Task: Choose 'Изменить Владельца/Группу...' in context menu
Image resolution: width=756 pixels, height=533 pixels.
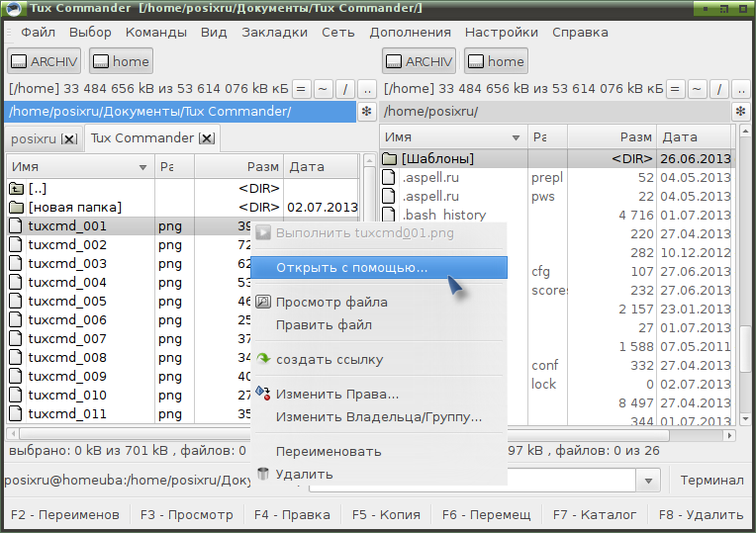Action: coord(379,417)
